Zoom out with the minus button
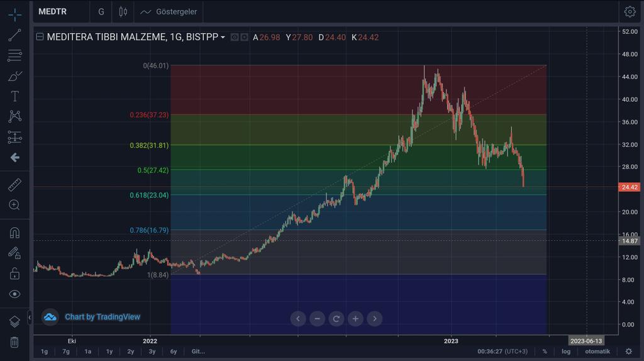The width and height of the screenshot is (644, 361). 317,319
